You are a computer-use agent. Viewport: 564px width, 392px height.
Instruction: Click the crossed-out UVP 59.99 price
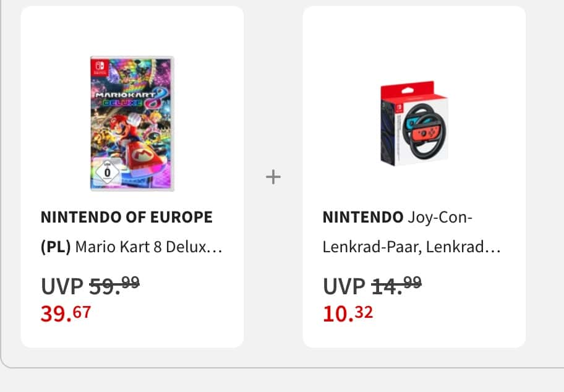pyautogui.click(x=90, y=286)
